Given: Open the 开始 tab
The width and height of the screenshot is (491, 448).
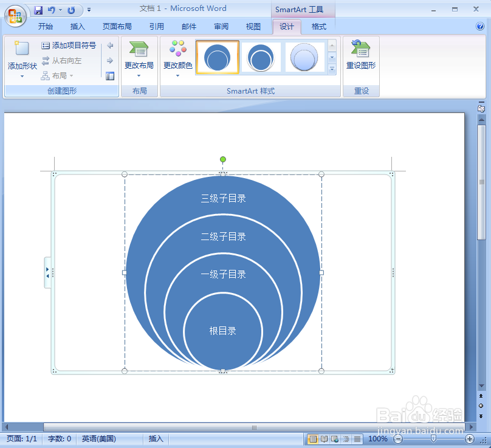Looking at the screenshot, I should pos(46,26).
